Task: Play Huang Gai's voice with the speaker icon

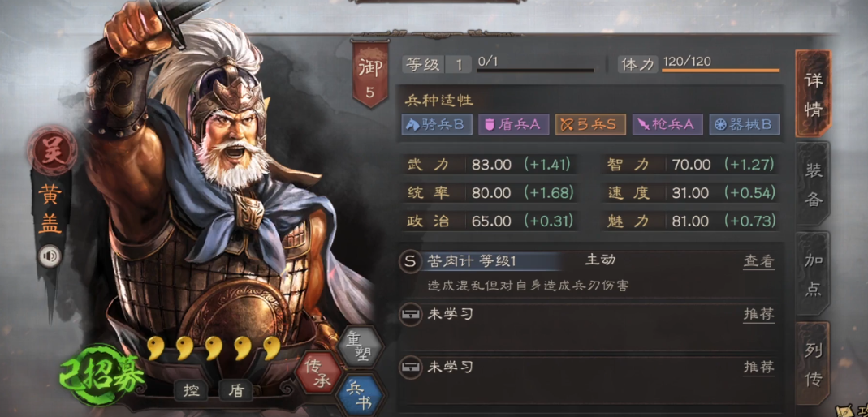Action: coord(50,256)
